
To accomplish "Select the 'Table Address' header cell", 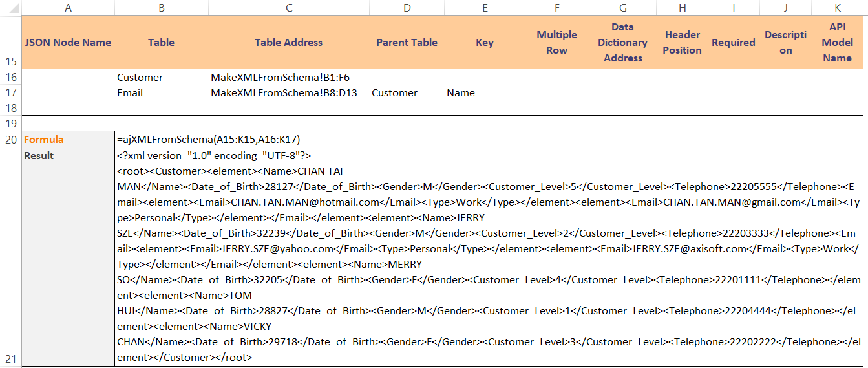I will pyautogui.click(x=288, y=42).
